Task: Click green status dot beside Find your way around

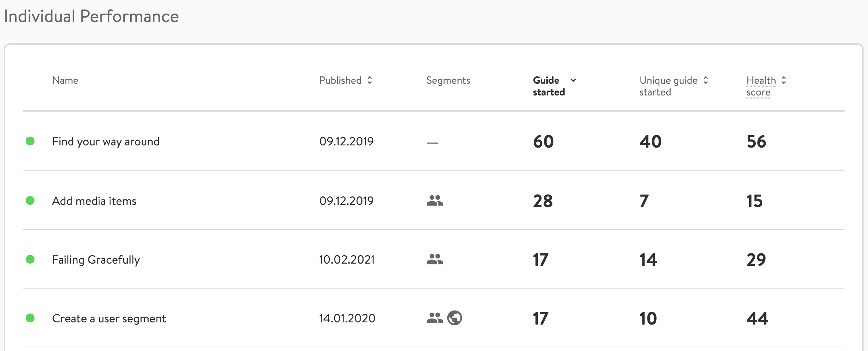Action: [30, 141]
